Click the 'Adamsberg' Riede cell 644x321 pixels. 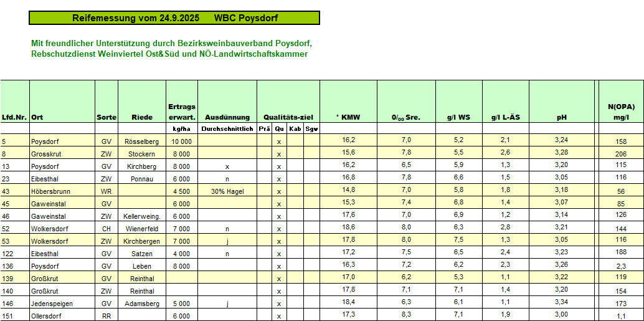click(141, 304)
